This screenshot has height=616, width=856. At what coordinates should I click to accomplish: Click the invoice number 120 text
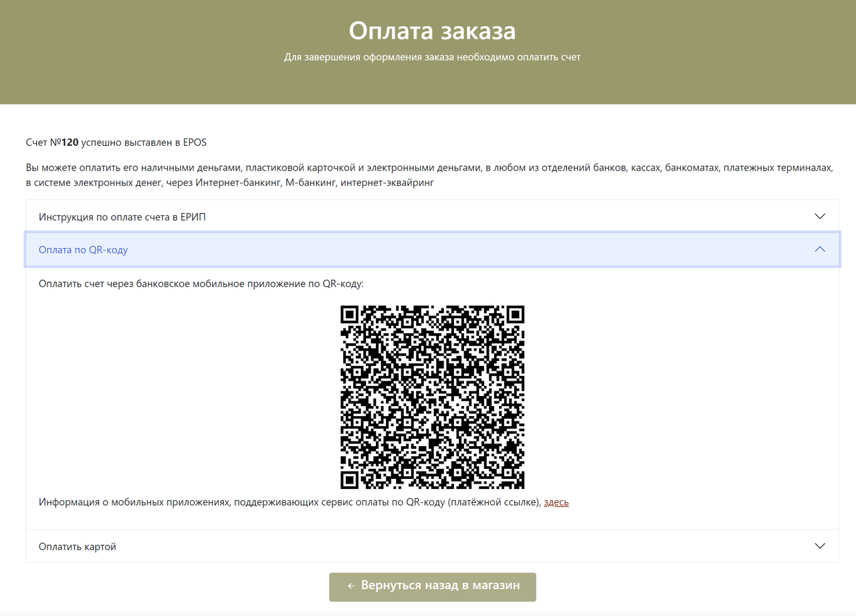click(70, 142)
